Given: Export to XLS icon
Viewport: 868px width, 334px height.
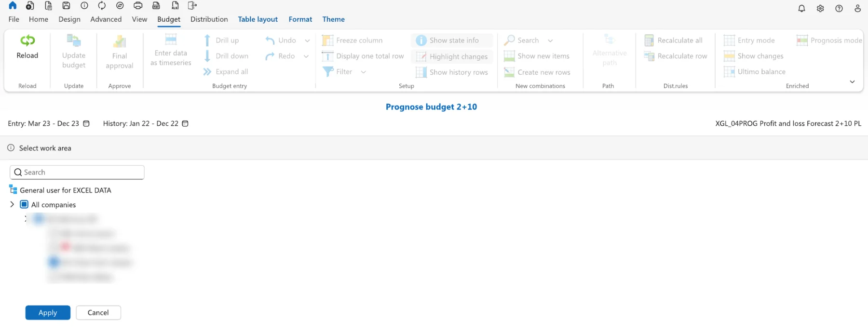Looking at the screenshot, I should pyautogui.click(x=175, y=6).
